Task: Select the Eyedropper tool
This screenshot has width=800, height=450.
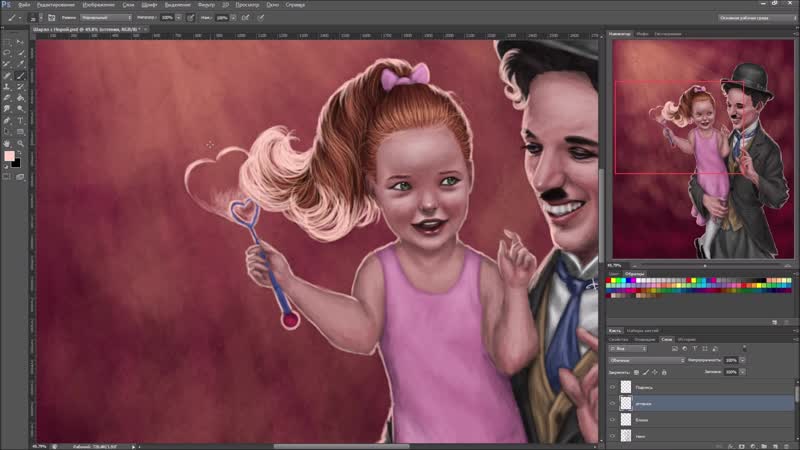Action: click(20, 63)
